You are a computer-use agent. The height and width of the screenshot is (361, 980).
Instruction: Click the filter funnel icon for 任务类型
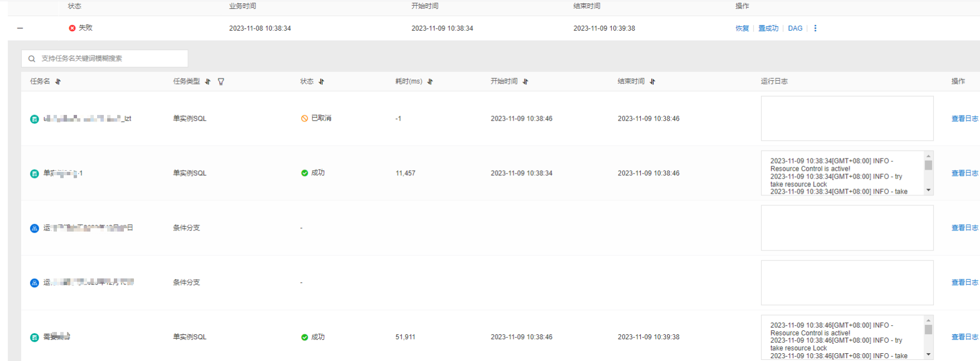(x=221, y=81)
